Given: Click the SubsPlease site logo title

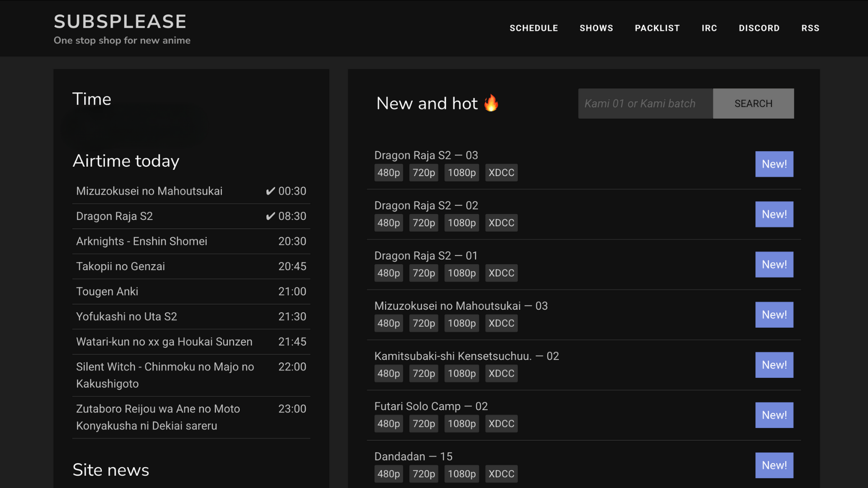Looking at the screenshot, I should tap(120, 22).
